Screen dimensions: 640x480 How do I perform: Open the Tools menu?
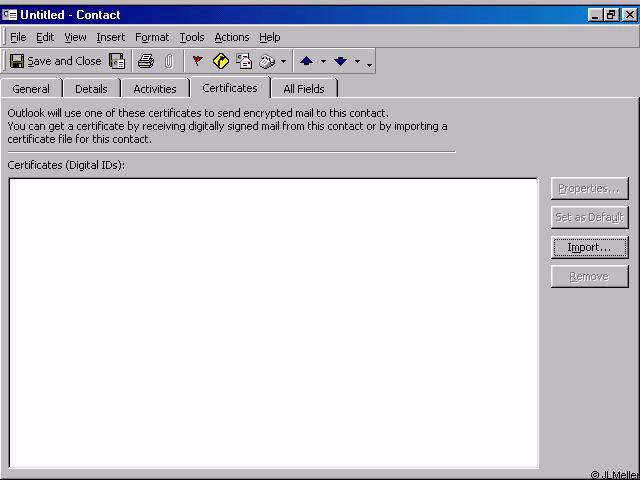192,37
